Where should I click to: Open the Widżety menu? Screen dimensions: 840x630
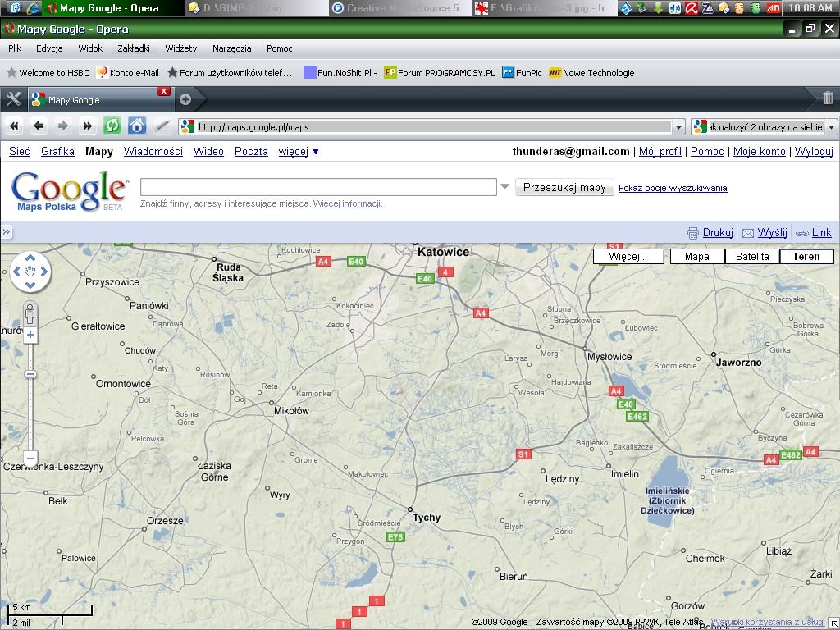pyautogui.click(x=181, y=48)
